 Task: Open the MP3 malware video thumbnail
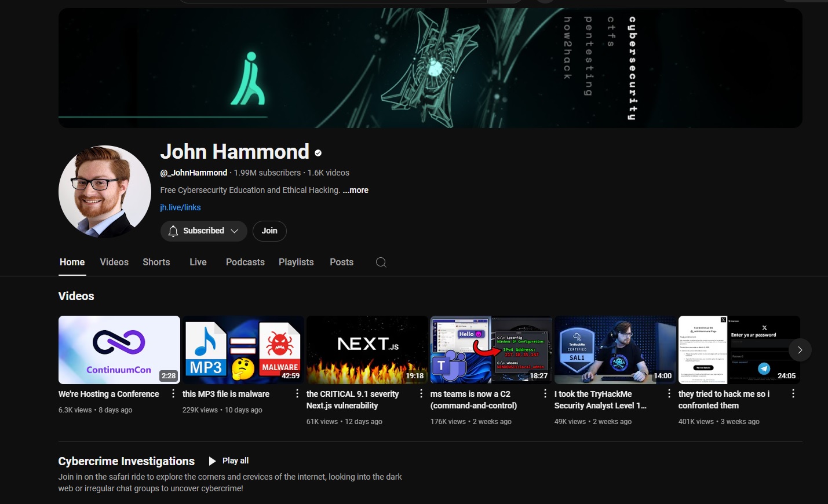(243, 350)
